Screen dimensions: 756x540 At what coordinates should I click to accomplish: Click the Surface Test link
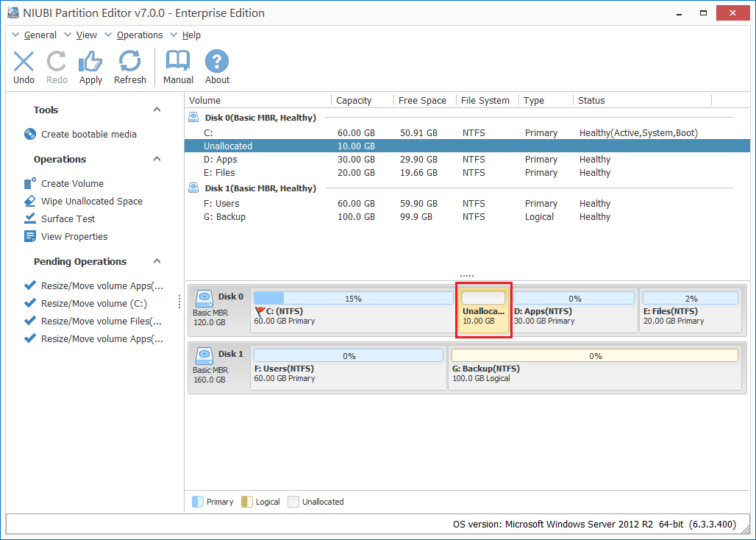click(68, 219)
